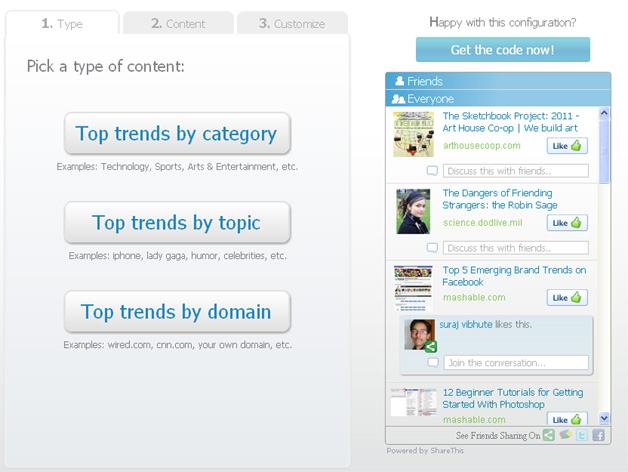Click comment bubble icon under Sketchbook article
The width and height of the screenshot is (628, 472).
432,171
